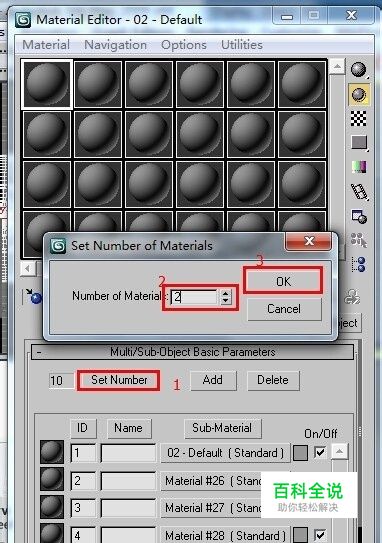Toggle On/Off checkbox for Material #28
The height and width of the screenshot is (543, 382).
320,535
